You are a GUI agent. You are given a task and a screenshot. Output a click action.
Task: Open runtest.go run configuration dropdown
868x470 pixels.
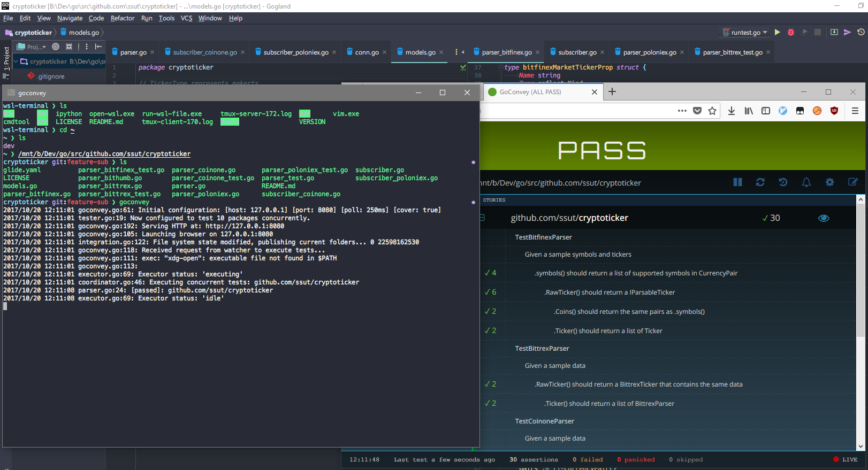(x=745, y=32)
